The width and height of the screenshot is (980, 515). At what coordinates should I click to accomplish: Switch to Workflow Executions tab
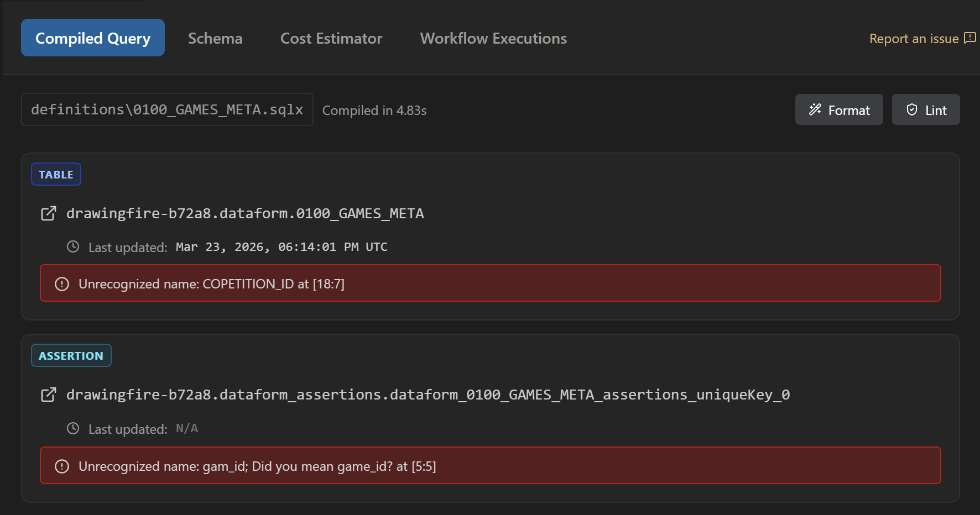coord(493,38)
